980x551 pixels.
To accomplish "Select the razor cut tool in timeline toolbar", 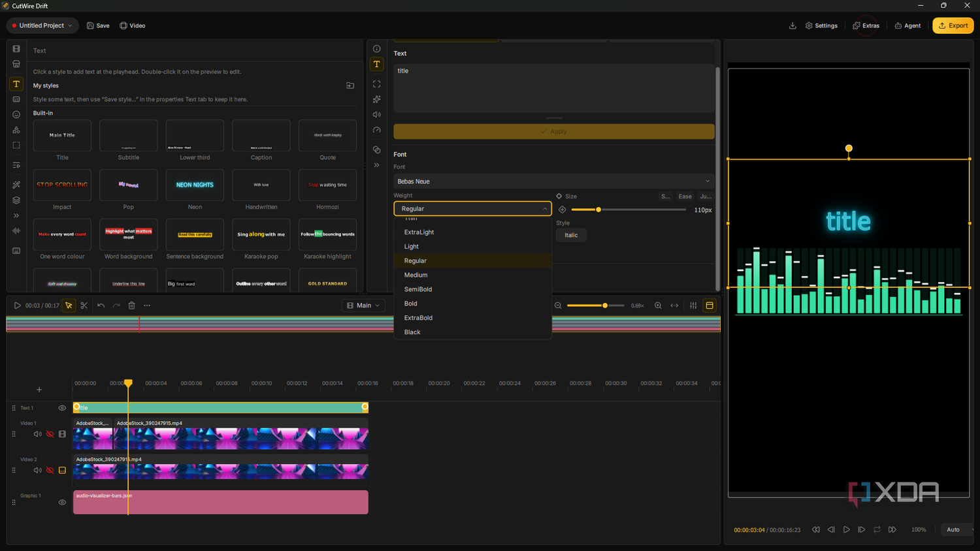I will pyautogui.click(x=84, y=306).
